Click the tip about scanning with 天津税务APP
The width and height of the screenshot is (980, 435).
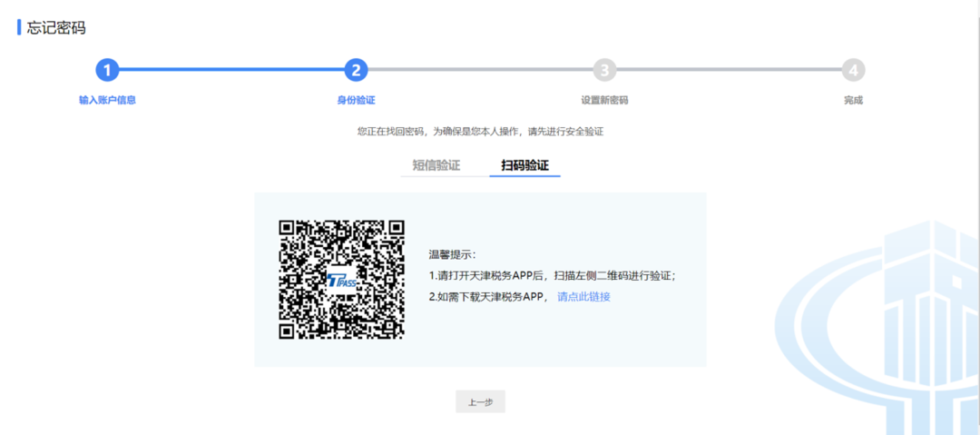coord(553,276)
